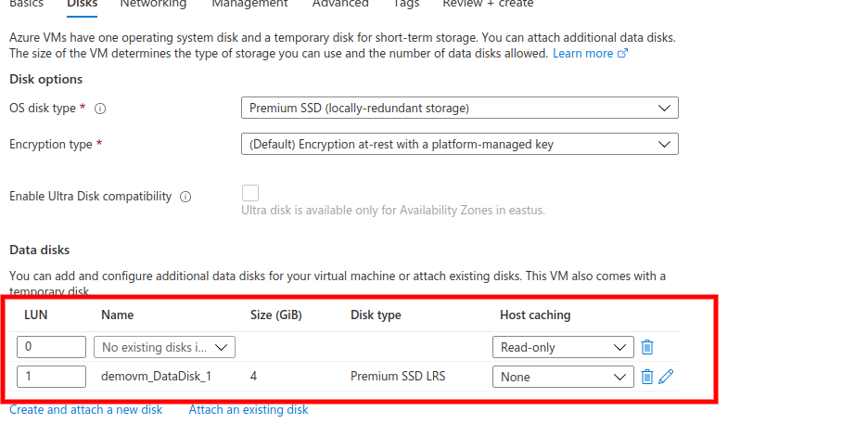Screen dimensions: 868x437
Task: Open the Learn more link
Action: coord(583,53)
